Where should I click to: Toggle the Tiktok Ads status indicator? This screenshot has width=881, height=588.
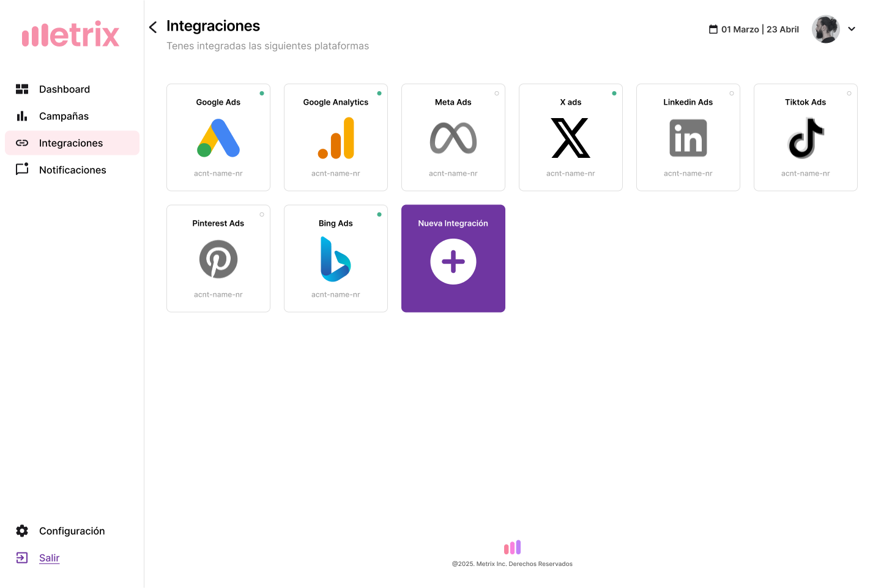coord(849,94)
